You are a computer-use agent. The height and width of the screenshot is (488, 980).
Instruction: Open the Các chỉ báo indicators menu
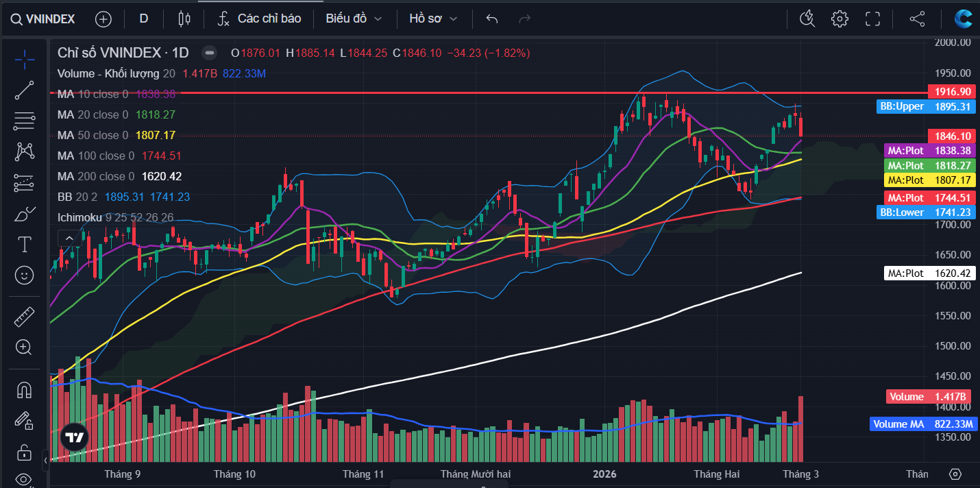click(x=260, y=19)
